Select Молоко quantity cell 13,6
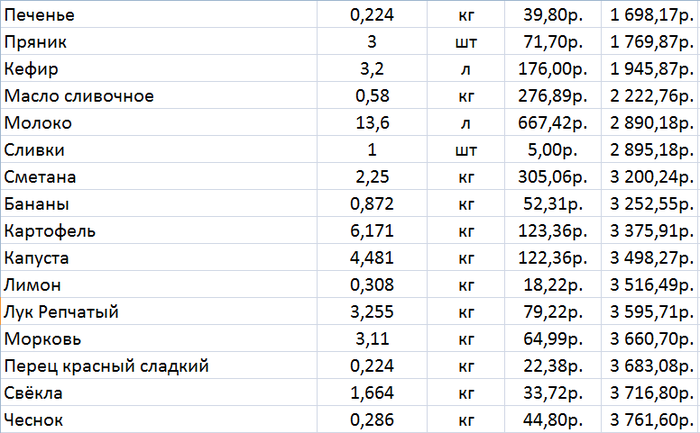This screenshot has width=700, height=433. [x=371, y=124]
